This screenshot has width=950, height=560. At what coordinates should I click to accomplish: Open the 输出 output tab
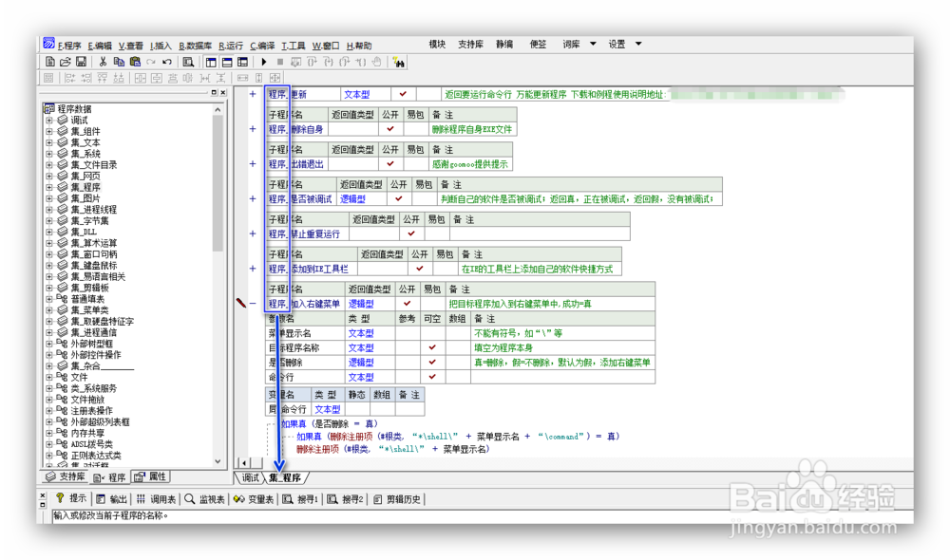[111, 499]
